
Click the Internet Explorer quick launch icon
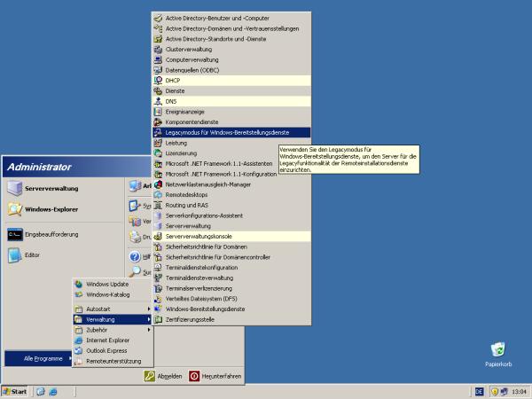[53, 392]
